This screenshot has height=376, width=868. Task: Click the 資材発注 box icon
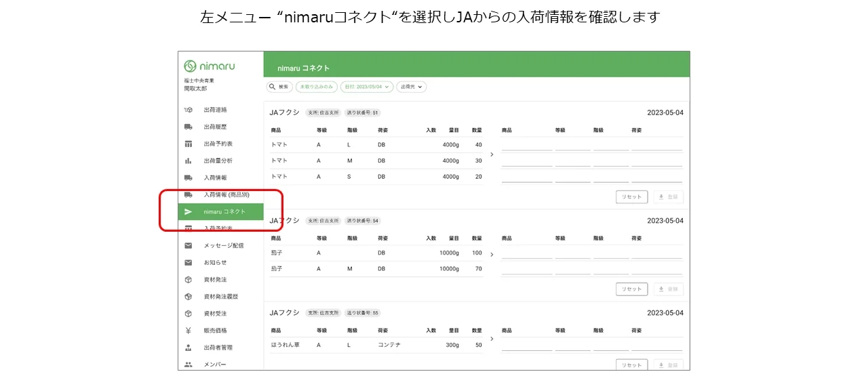click(x=189, y=279)
